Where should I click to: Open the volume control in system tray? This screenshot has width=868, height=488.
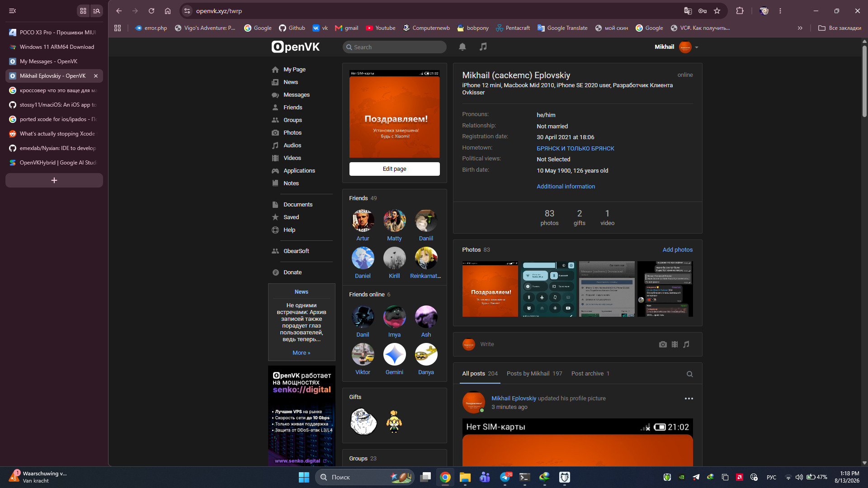pos(799,477)
